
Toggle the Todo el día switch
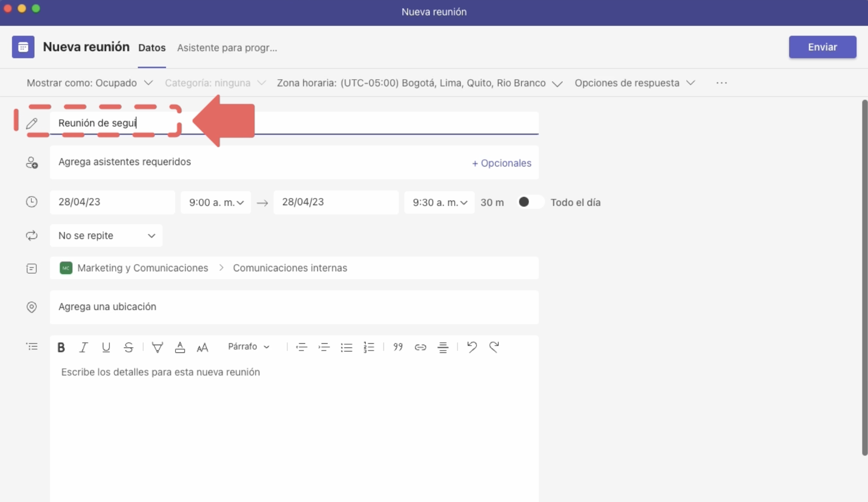(530, 202)
